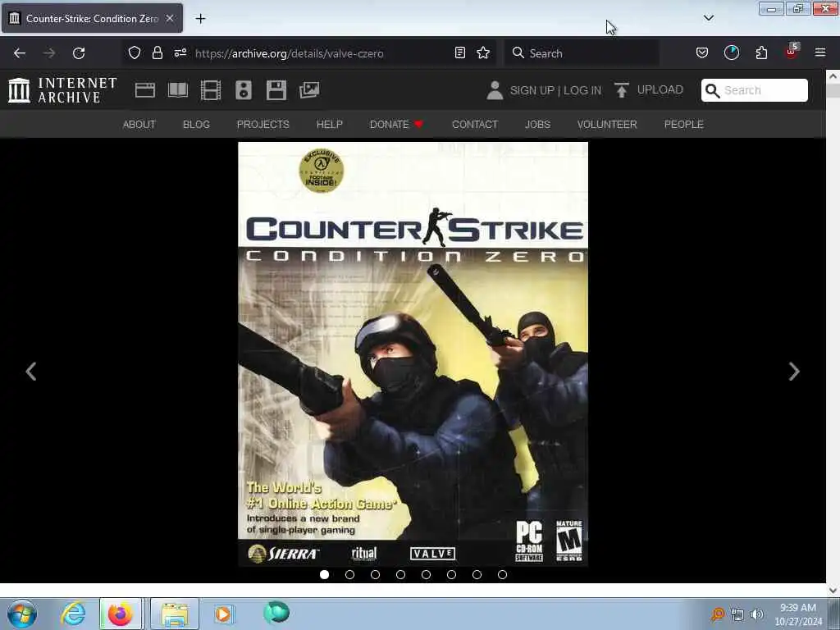
Task: Close the Counter-Strike tab
Action: point(170,18)
